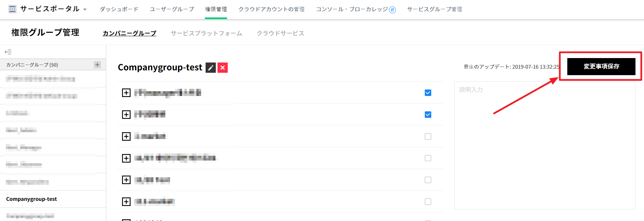Click the 説明入力 description text area

click(x=544, y=145)
